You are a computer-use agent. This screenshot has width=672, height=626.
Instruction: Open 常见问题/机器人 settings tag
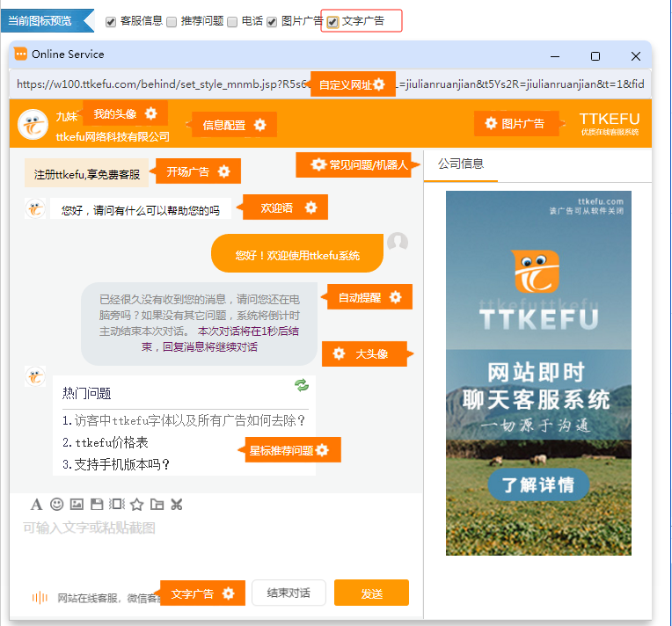[353, 164]
